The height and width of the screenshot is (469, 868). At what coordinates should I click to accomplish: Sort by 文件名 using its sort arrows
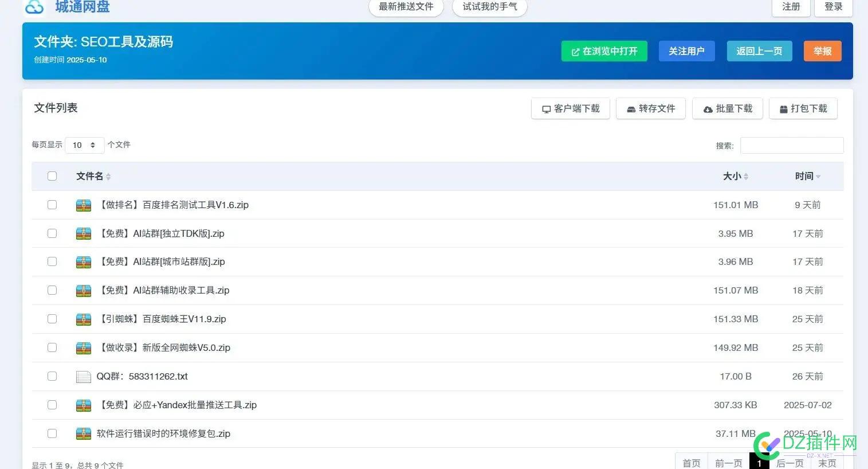point(108,177)
